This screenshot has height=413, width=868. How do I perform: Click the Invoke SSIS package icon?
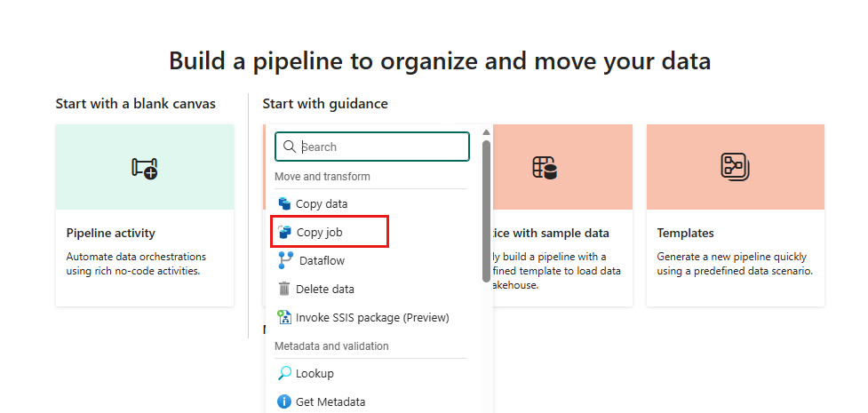point(284,317)
